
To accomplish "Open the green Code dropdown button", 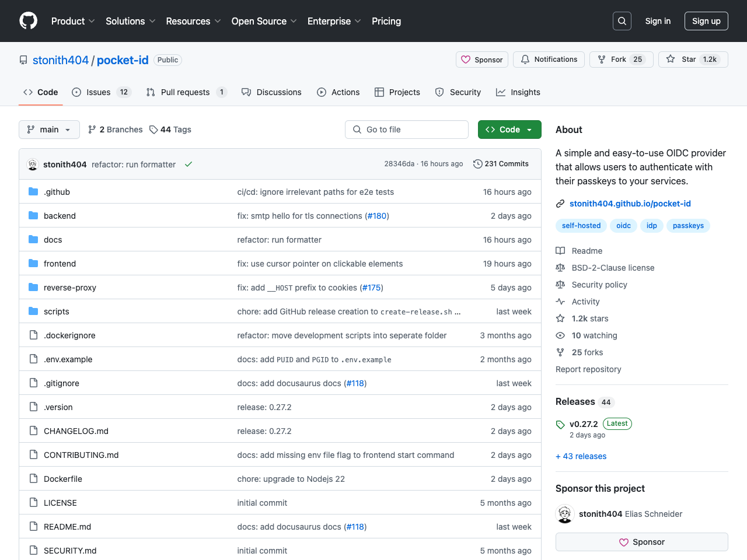I will [509, 129].
